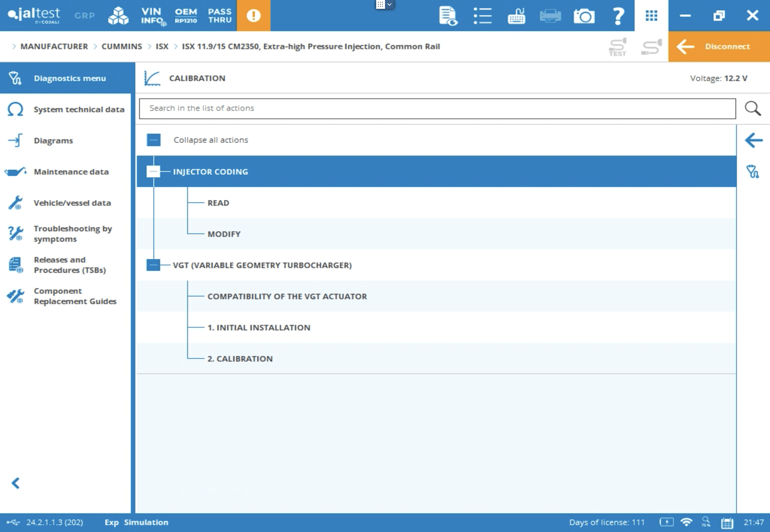This screenshot has height=532, width=770.
Task: Collapse the INJECTOR CODING node
Action: 153,171
